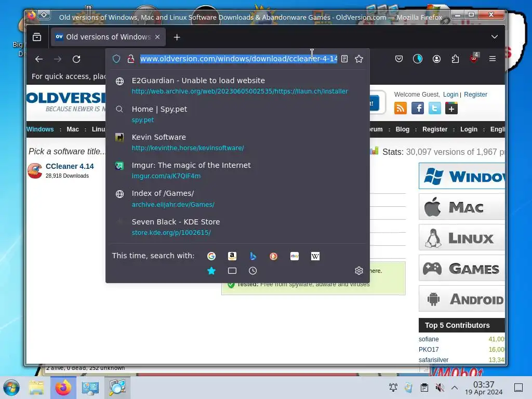
Task: Search in history clock shortcut
Action: (x=253, y=271)
